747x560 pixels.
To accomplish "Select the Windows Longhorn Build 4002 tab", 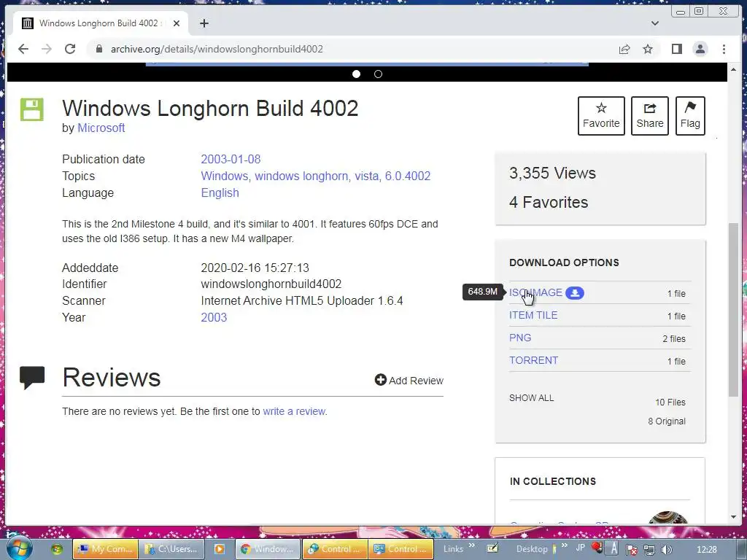I will [98, 23].
